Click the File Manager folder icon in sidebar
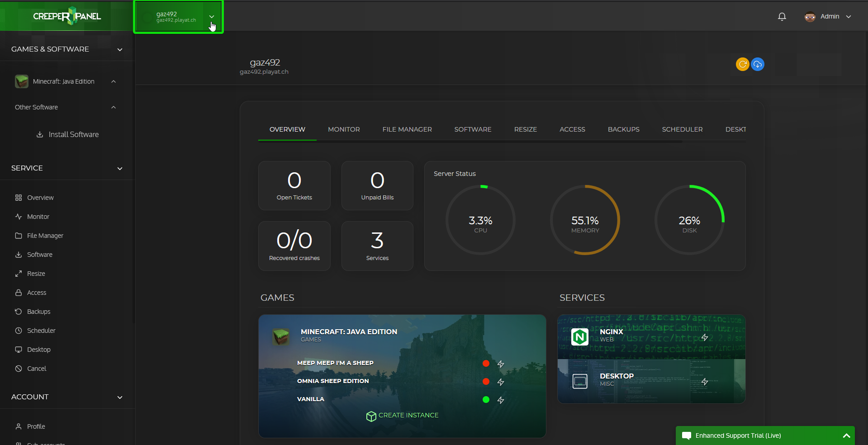This screenshot has height=445, width=868. coord(19,236)
